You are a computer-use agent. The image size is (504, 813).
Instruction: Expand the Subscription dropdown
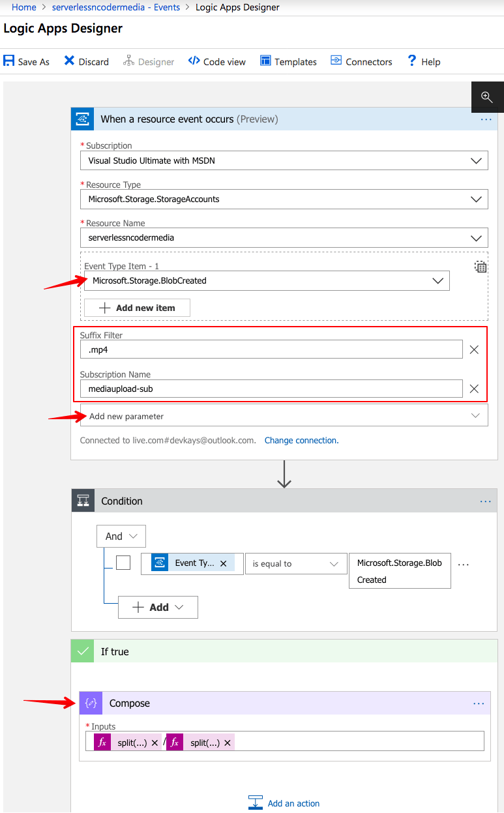tap(475, 160)
